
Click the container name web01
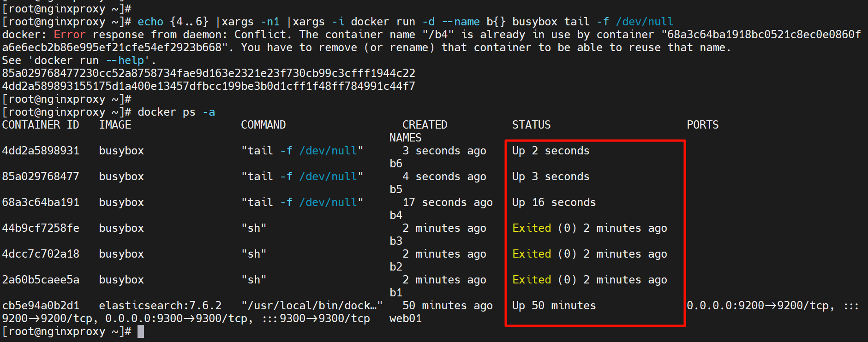pyautogui.click(x=405, y=318)
